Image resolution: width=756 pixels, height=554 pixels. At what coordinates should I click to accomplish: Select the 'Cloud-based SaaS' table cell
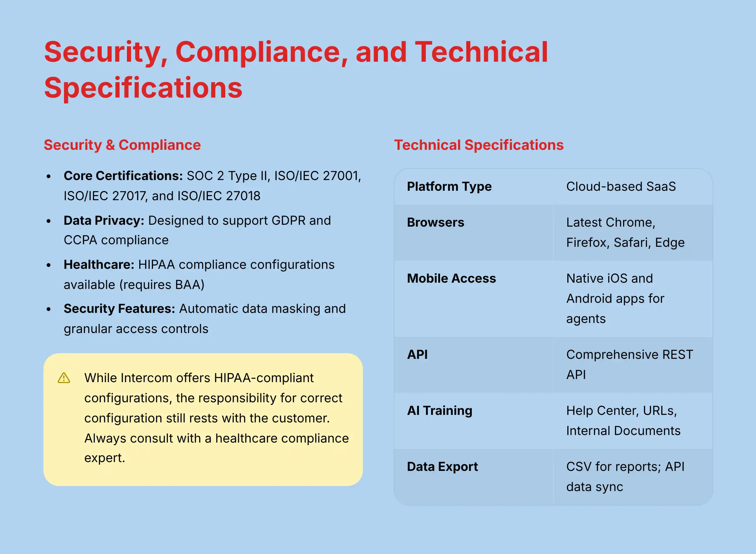pyautogui.click(x=633, y=187)
